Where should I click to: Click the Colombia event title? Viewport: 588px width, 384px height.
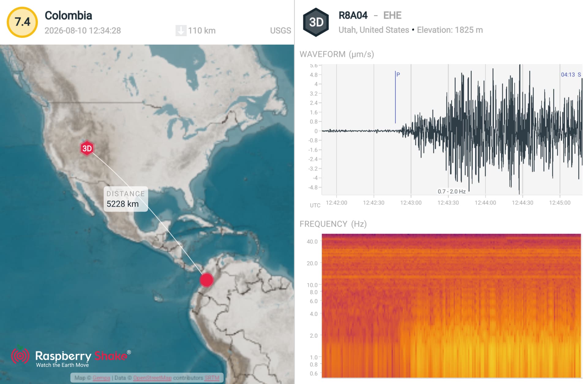coord(68,16)
